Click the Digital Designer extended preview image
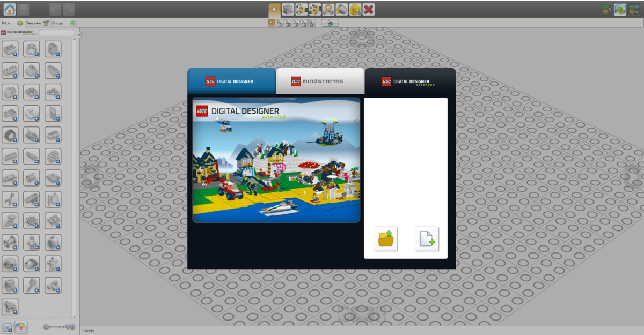The width and height of the screenshot is (644, 335). click(276, 160)
